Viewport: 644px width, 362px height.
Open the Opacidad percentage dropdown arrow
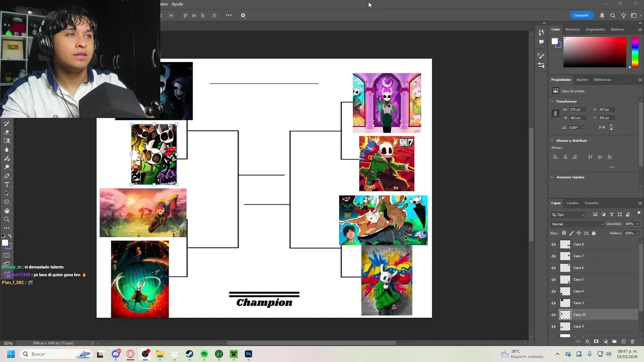pyautogui.click(x=638, y=224)
